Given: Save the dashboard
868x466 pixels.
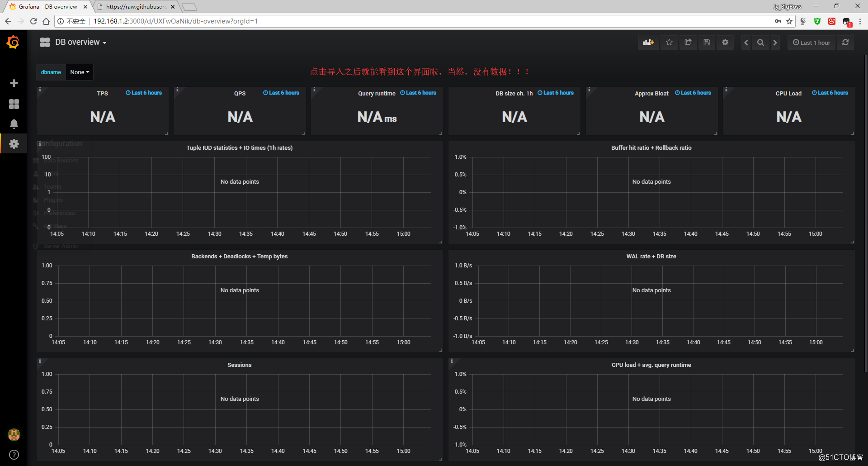Looking at the screenshot, I should point(707,43).
